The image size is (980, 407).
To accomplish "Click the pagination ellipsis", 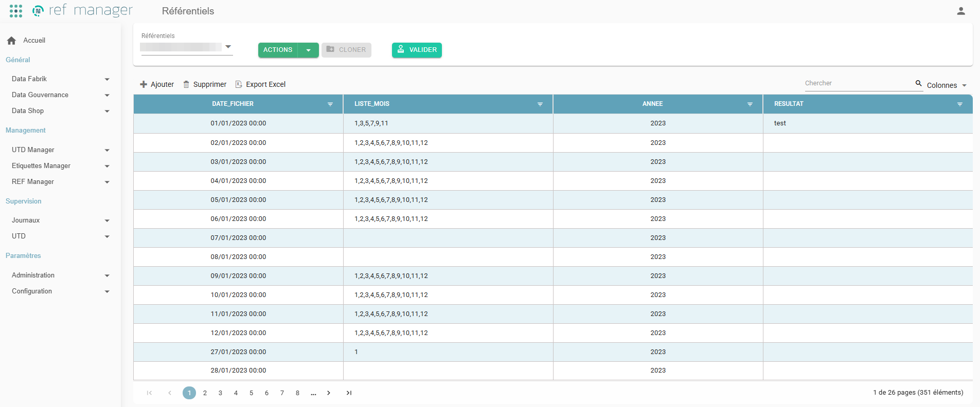I will tap(313, 393).
